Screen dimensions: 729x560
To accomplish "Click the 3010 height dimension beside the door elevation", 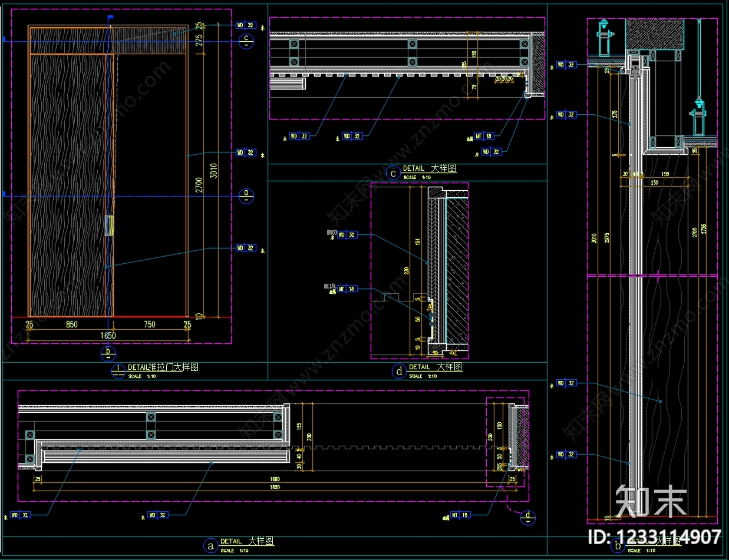I will point(215,171).
